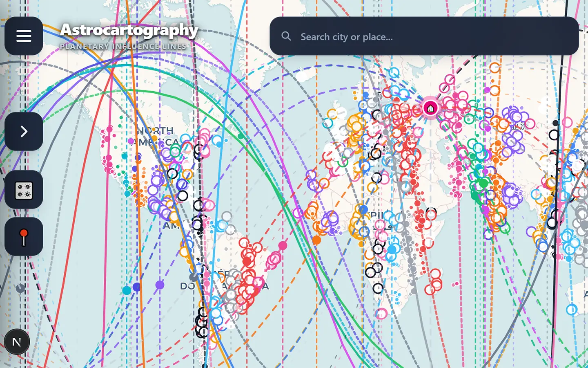Open the round N badge
The height and width of the screenshot is (368, 588).
point(17,342)
